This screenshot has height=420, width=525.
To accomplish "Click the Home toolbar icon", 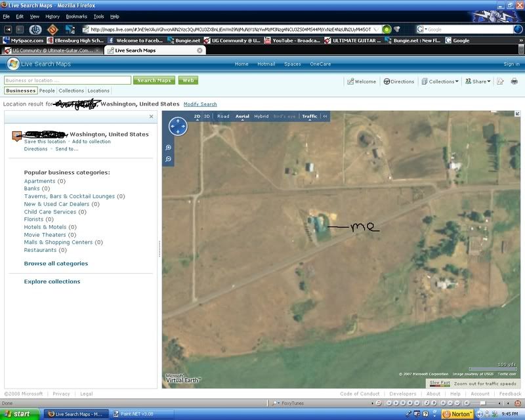I will tap(70, 30).
